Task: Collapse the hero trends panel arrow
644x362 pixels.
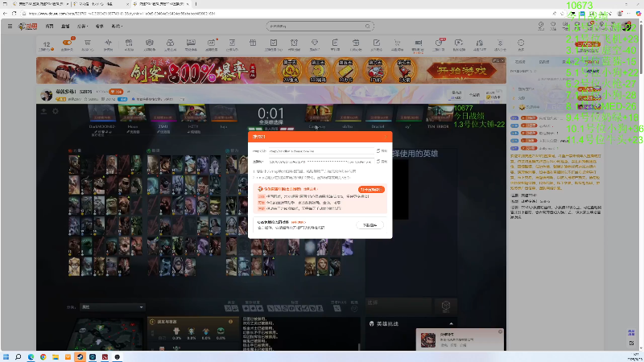Action: click(451, 324)
